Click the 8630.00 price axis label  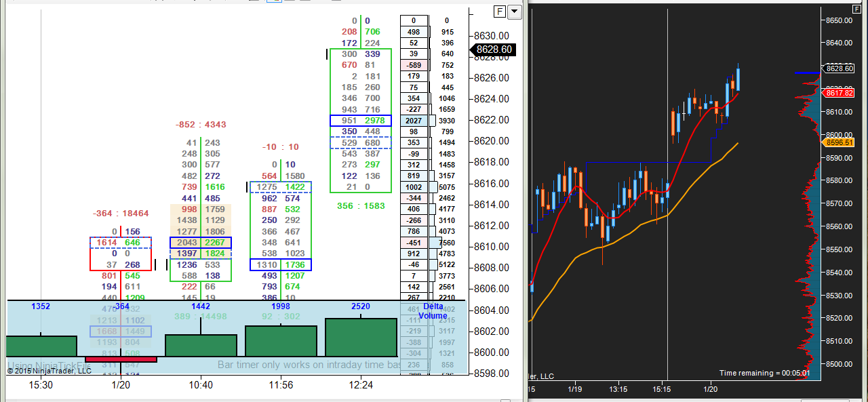(492, 35)
